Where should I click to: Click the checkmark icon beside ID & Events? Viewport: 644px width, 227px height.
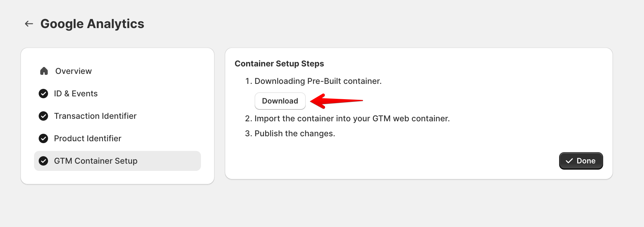click(43, 94)
